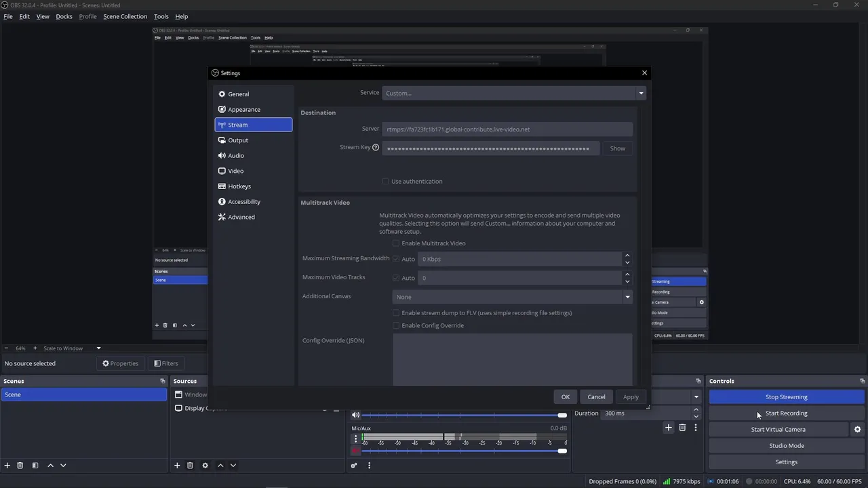
Task: Open the Audio settings tab
Action: click(254, 156)
